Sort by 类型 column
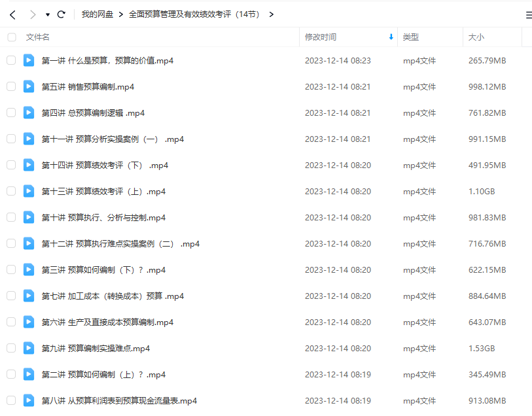This screenshot has width=532, height=416. (410, 37)
